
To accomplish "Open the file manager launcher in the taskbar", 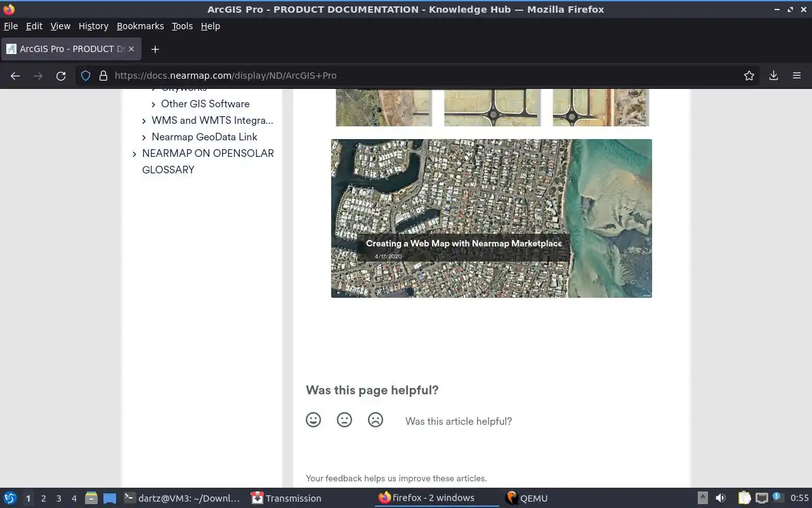I will pyautogui.click(x=91, y=498).
